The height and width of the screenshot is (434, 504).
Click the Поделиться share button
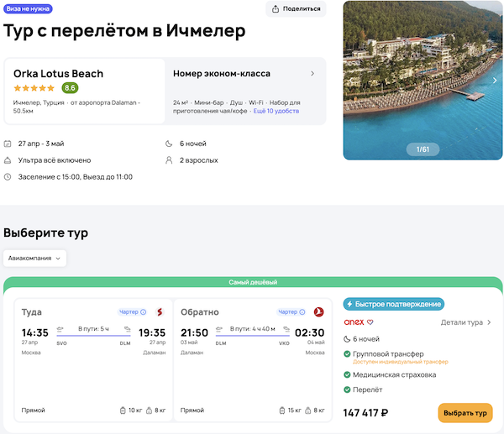click(296, 9)
